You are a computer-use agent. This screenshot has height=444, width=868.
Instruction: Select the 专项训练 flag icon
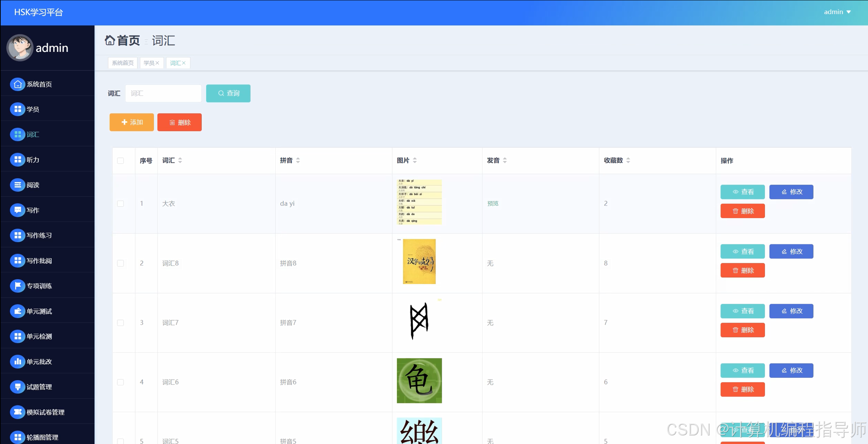[x=17, y=286]
